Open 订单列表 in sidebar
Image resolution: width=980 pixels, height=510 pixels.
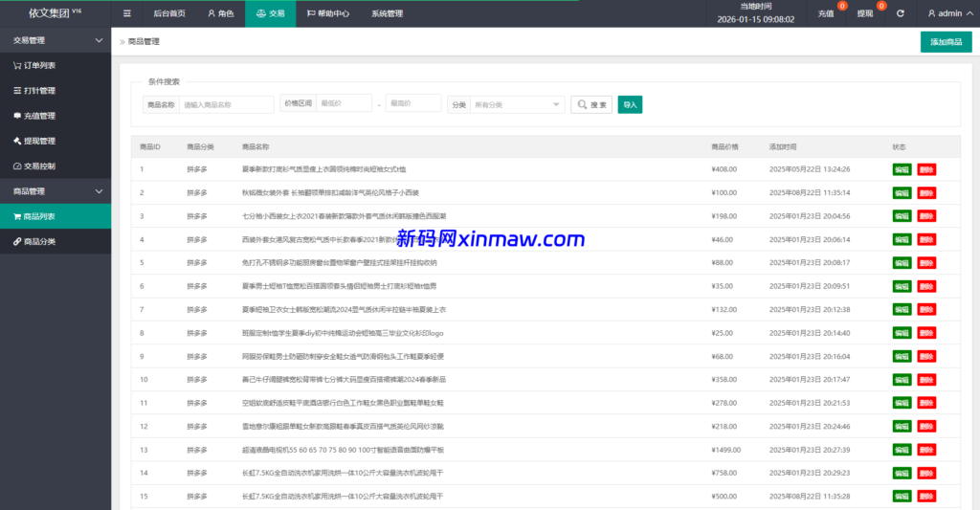[56, 65]
